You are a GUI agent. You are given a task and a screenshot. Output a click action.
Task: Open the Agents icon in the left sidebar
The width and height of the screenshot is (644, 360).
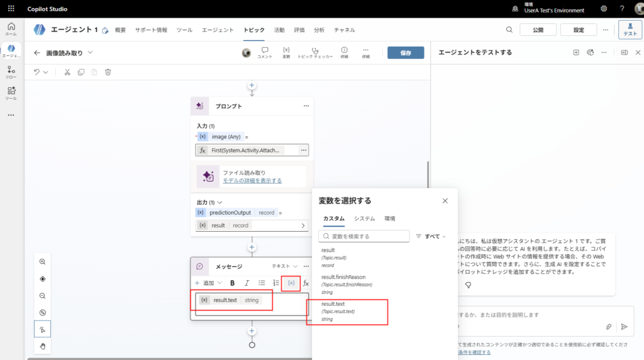pyautogui.click(x=11, y=51)
